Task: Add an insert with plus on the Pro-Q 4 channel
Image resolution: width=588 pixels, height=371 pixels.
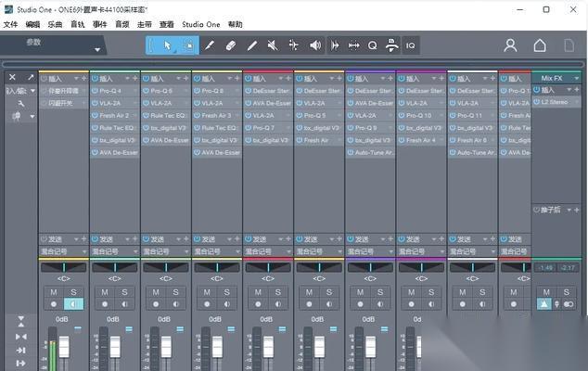Action: click(135, 79)
